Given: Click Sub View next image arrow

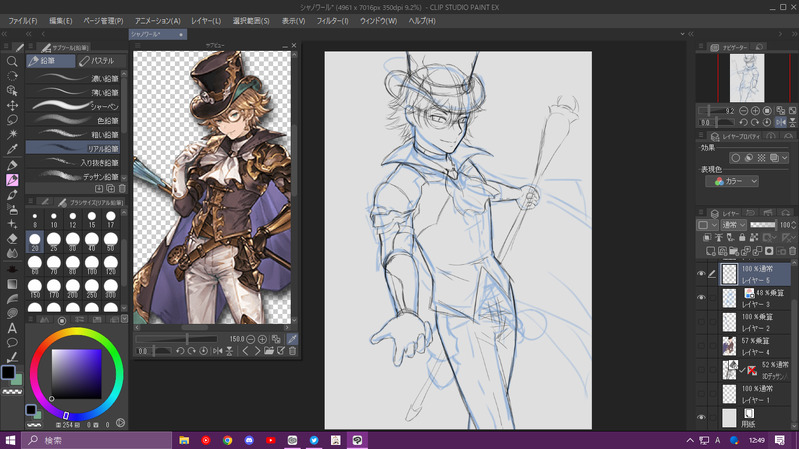Looking at the screenshot, I should click(x=257, y=351).
